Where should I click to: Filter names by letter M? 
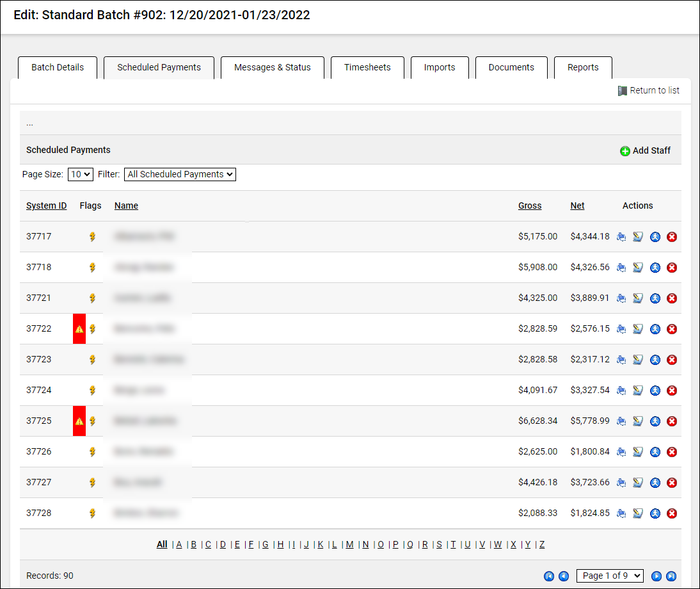point(349,544)
